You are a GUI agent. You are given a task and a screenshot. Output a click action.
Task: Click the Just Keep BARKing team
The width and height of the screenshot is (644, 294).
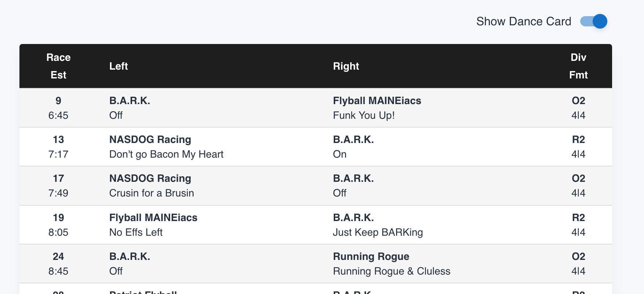(378, 232)
